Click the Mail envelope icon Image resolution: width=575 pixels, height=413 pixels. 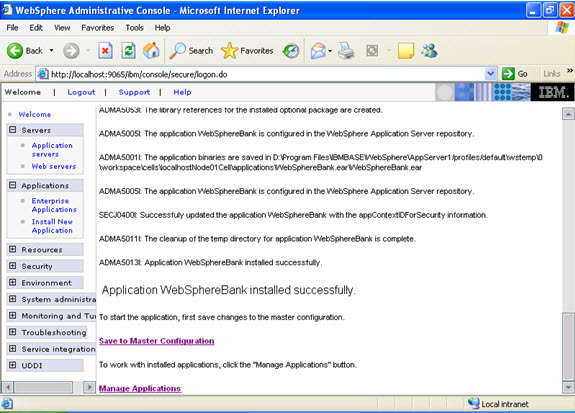click(318, 51)
